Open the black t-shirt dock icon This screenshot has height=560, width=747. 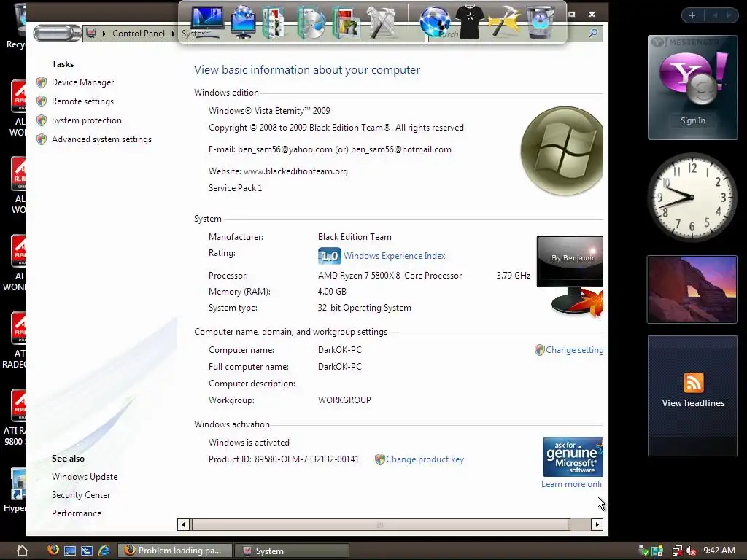click(x=470, y=22)
